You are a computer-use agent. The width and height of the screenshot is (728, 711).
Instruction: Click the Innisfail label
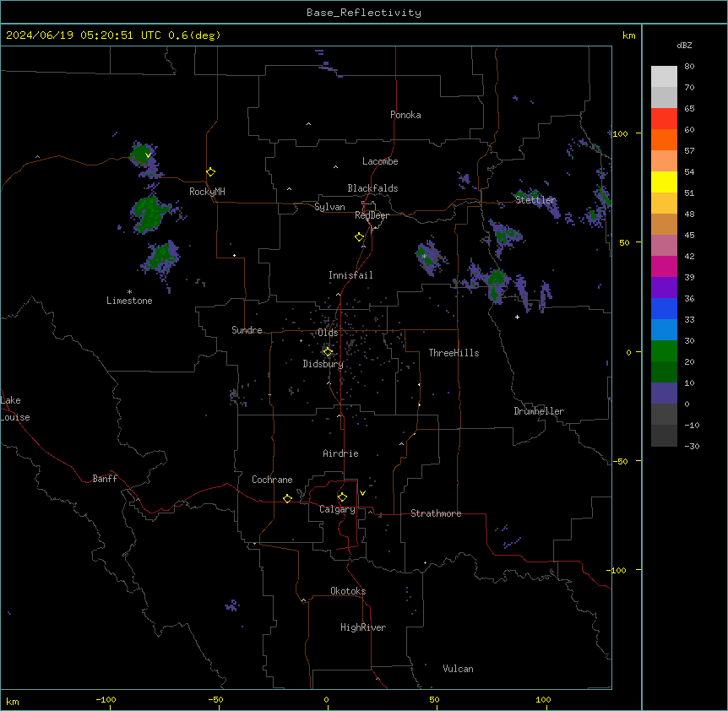[x=350, y=275]
